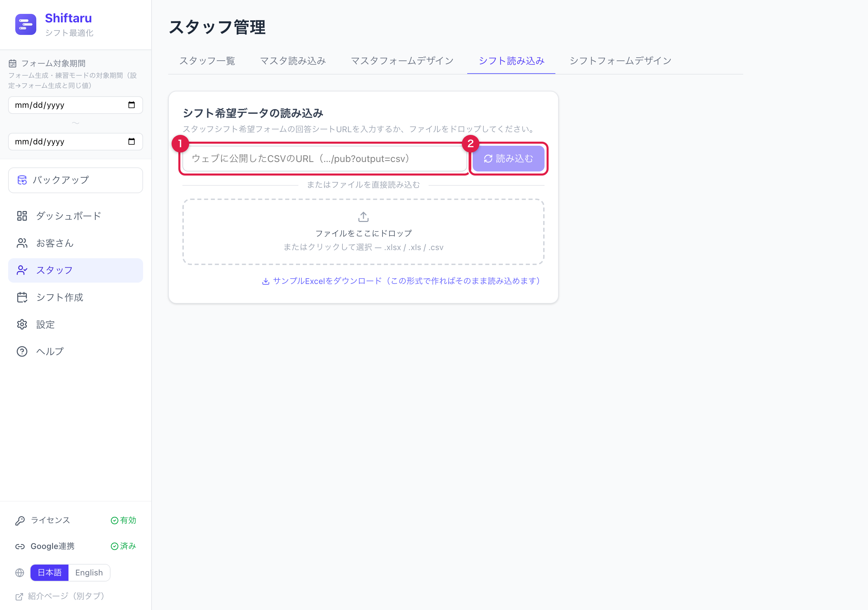Switch language to 日本語

point(50,573)
